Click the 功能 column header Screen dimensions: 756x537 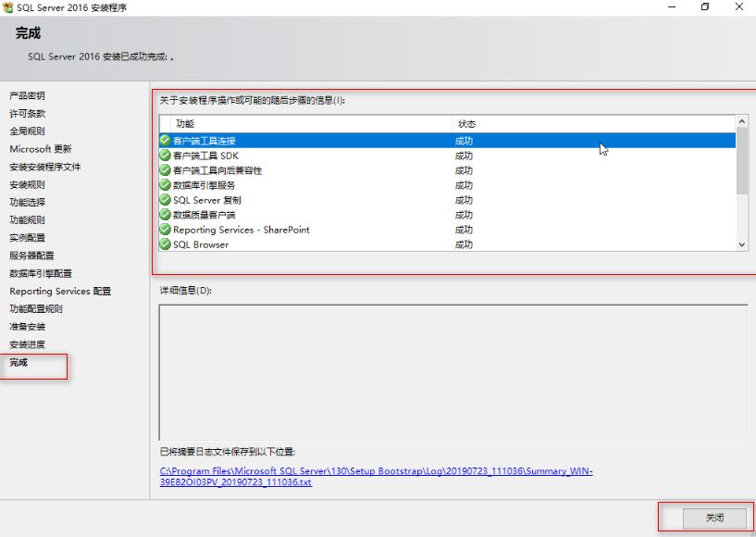(x=312, y=124)
